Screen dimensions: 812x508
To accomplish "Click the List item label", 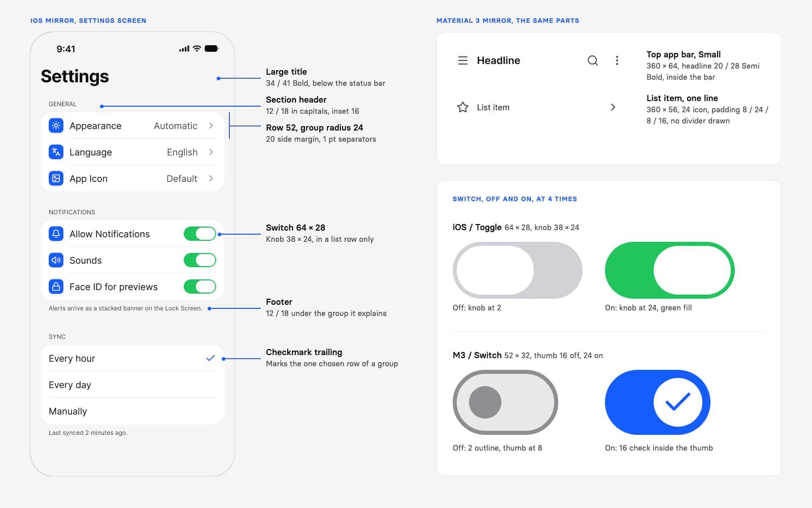I will pos(493,107).
